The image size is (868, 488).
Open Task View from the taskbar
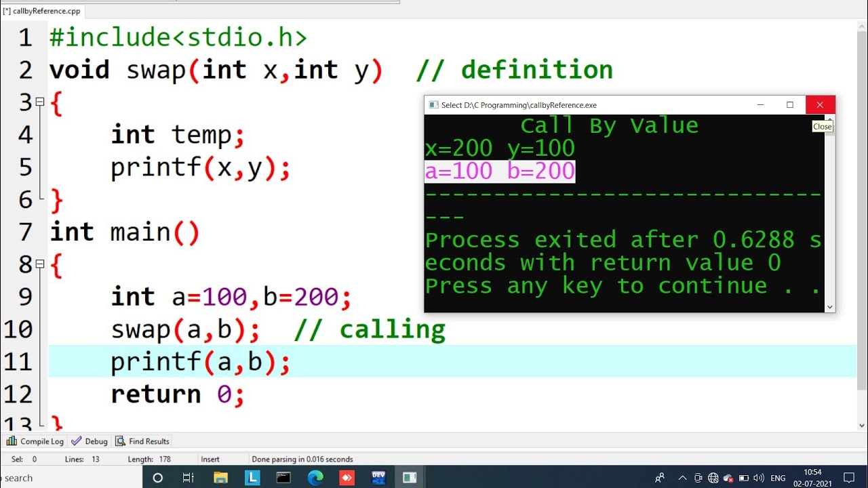[x=189, y=478]
